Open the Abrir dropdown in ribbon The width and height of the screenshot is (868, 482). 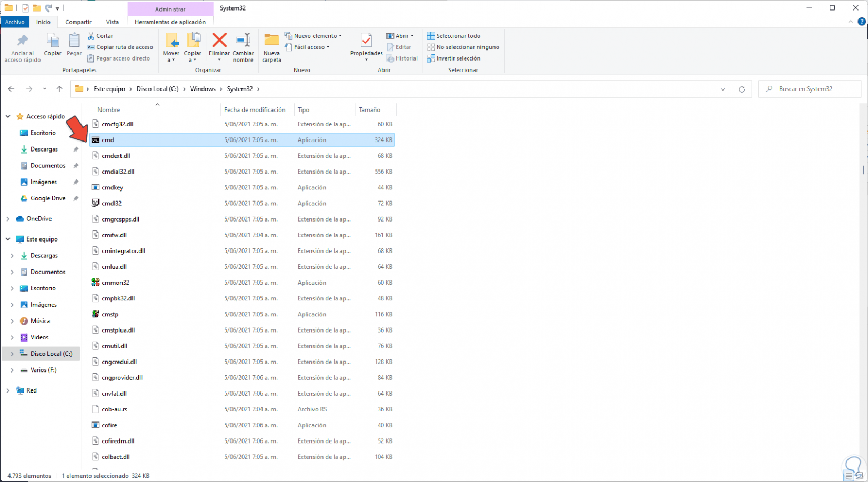(400, 36)
